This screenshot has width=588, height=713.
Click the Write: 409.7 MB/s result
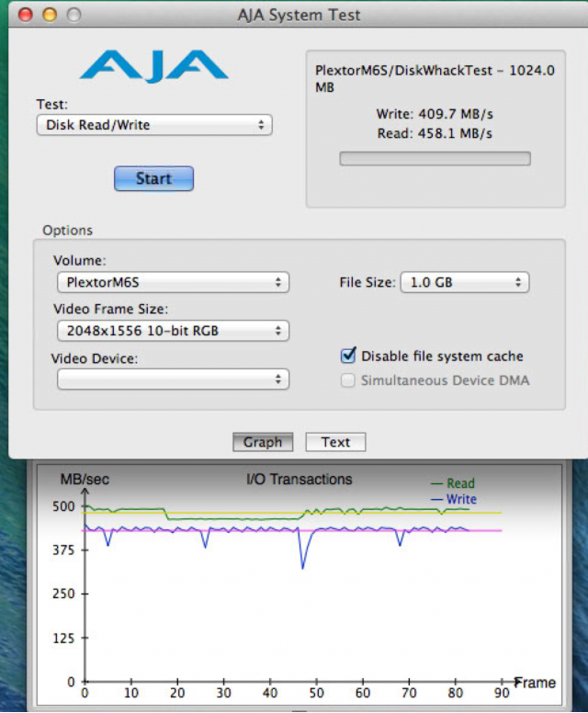tap(435, 114)
